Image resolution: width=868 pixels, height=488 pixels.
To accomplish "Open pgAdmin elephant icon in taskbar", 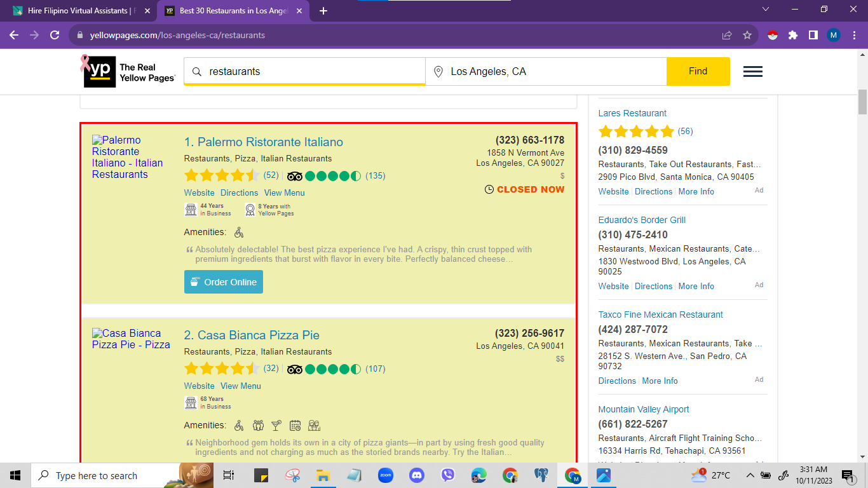I will coord(541,475).
